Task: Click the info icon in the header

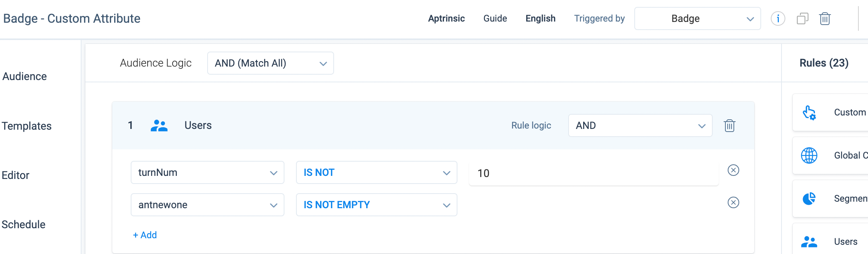Action: click(x=778, y=18)
